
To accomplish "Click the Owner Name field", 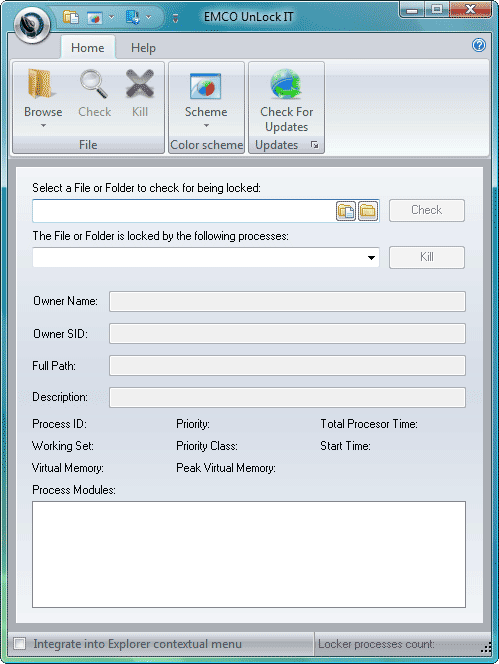I will click(x=287, y=302).
